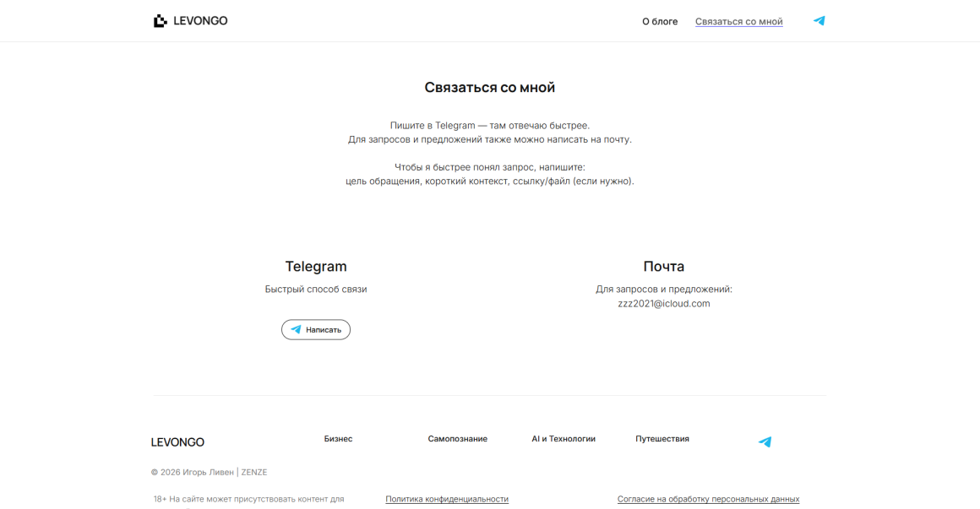Open the О блоге menu item
The image size is (980, 509).
pyautogui.click(x=660, y=22)
